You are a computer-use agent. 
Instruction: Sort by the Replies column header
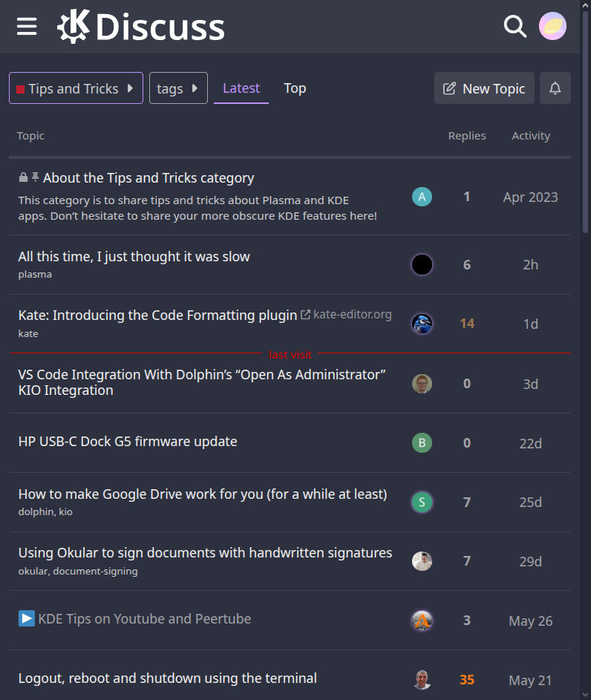click(x=467, y=136)
